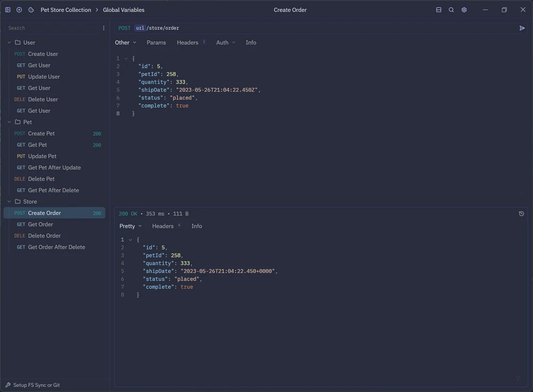Open the Other body type dropdown
Screen dimensions: 533x392
[125, 43]
